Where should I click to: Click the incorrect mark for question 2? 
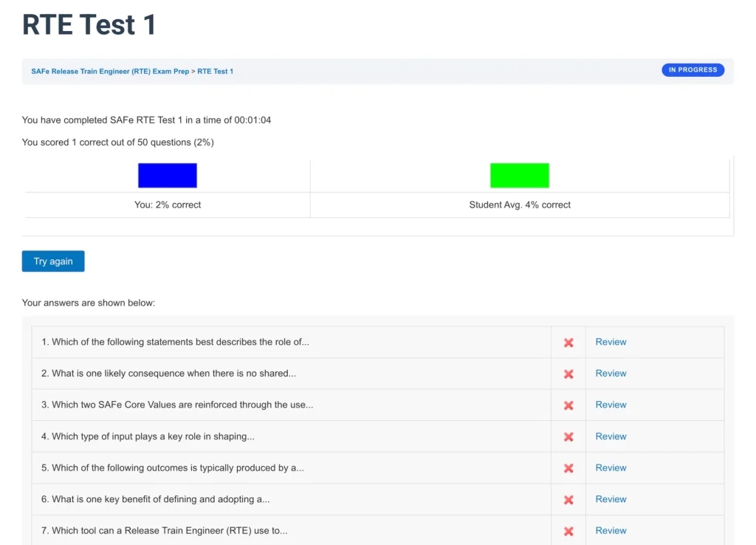coord(568,373)
